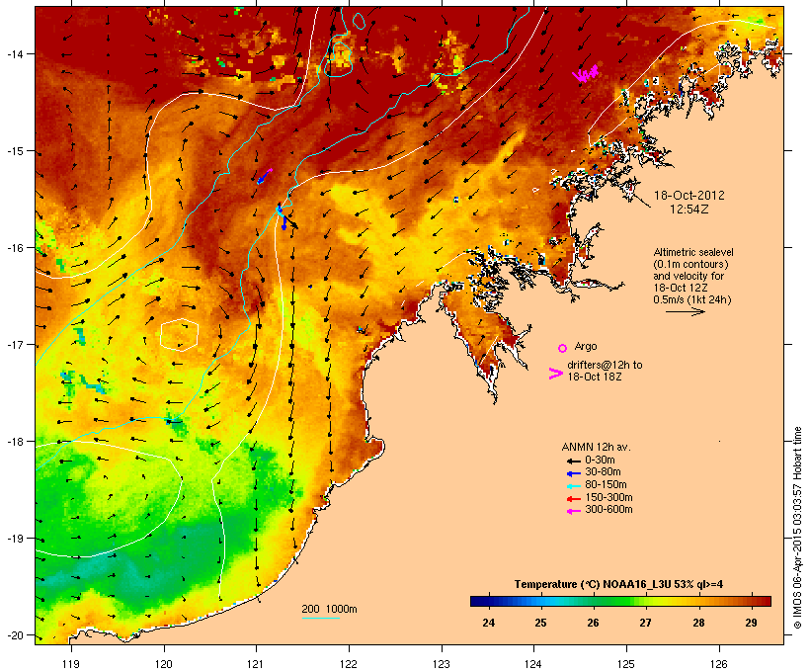810x672 pixels.
Task: Click the date label 18-Oct-2012
Action: tap(689, 196)
